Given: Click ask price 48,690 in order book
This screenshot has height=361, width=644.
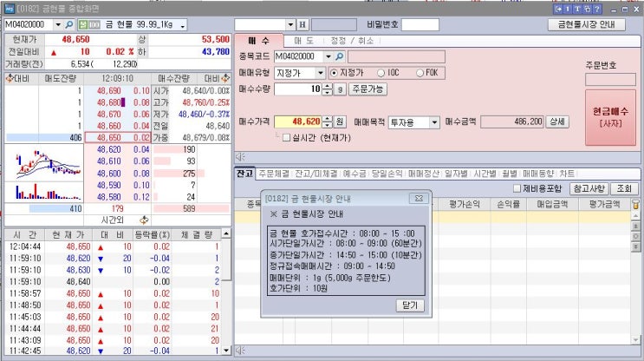Looking at the screenshot, I should coord(109,90).
